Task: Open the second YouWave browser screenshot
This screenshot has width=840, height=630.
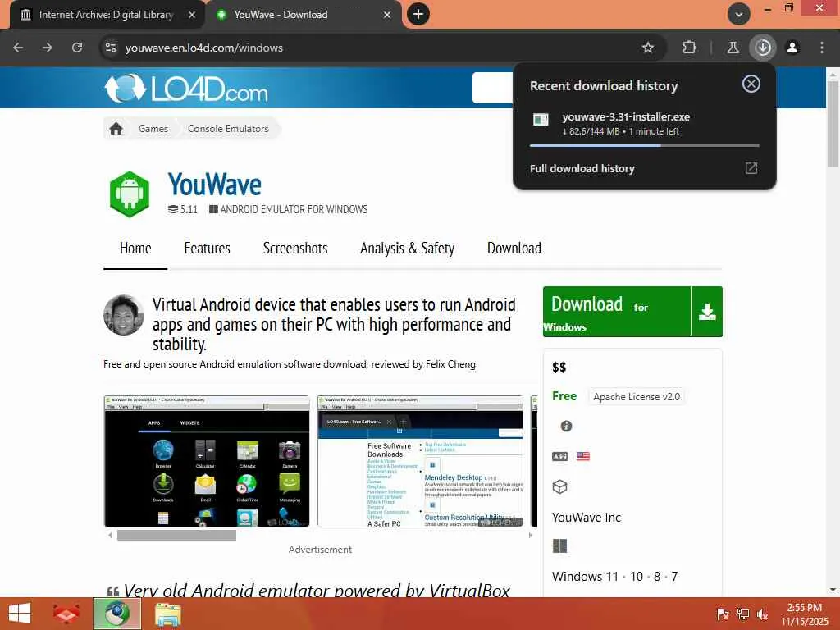Action: click(420, 461)
